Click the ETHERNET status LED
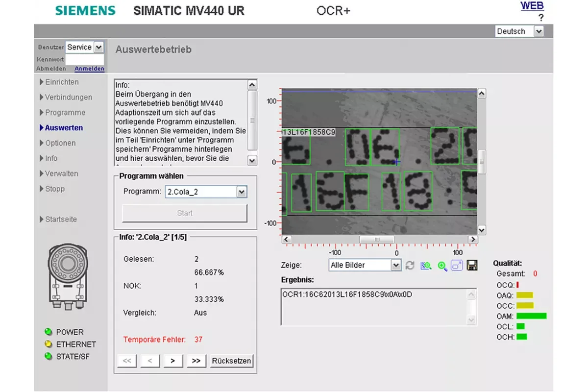Screen dimensions: 588x392 click(x=48, y=344)
